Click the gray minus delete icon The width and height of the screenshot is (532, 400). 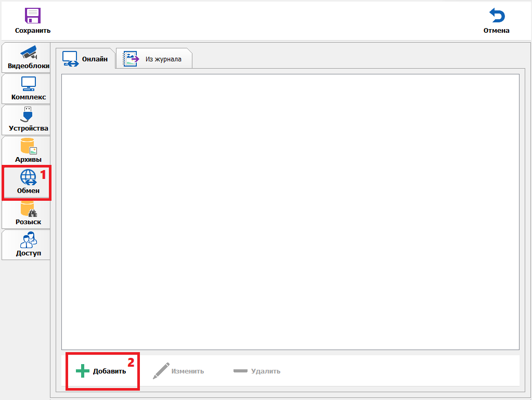point(240,371)
